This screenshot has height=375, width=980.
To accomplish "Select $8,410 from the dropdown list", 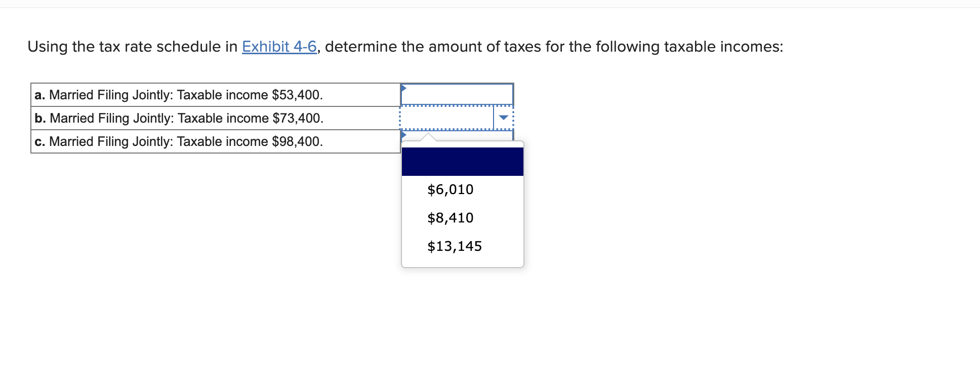I will coord(450,217).
